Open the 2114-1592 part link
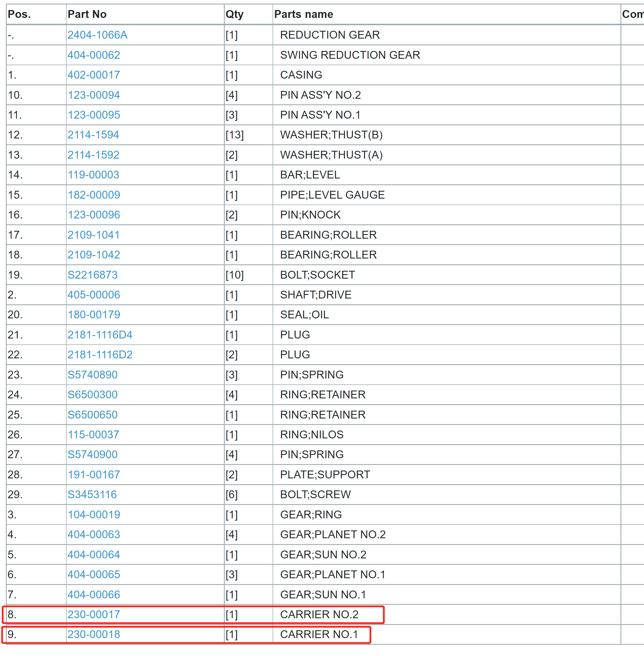The width and height of the screenshot is (644, 656). pos(93,155)
